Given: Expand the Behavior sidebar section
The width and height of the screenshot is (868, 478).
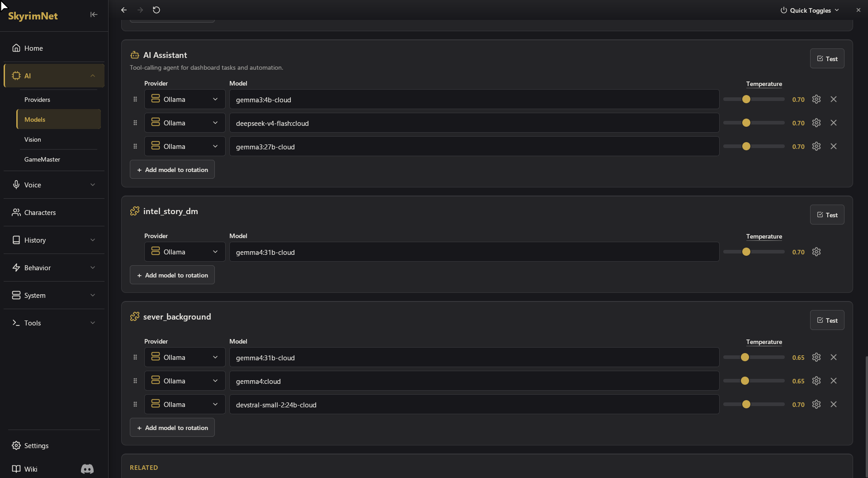Looking at the screenshot, I should [54, 268].
